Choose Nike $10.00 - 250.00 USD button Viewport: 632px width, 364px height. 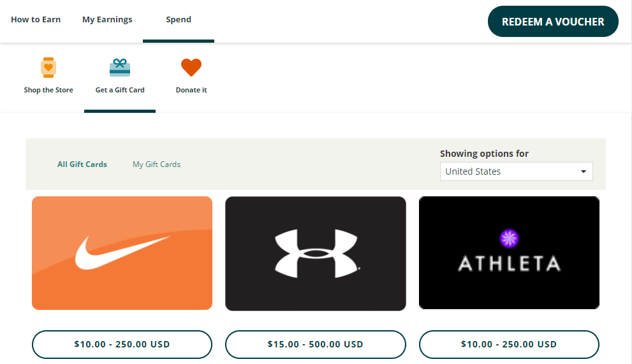pos(122,344)
